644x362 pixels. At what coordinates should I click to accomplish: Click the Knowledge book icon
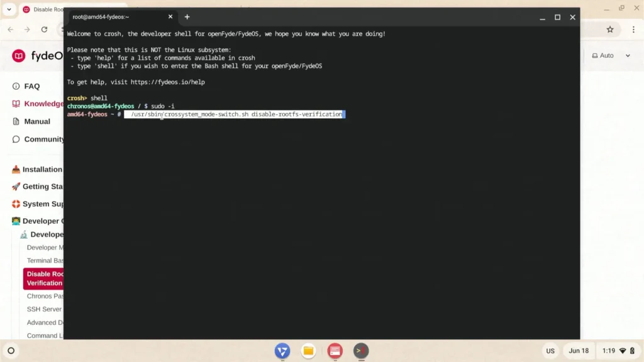coord(16,104)
